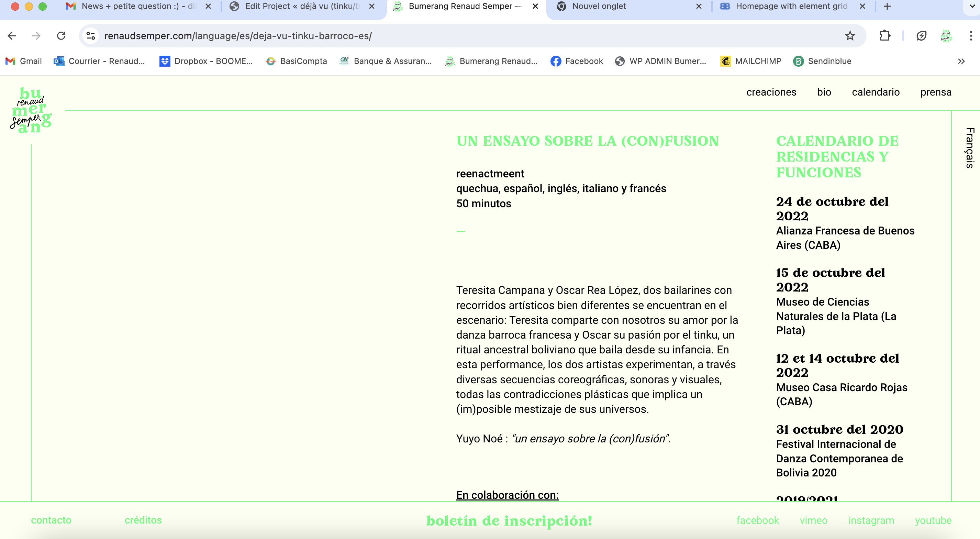Click the Bumerang Renaud Semper logo
The width and height of the screenshot is (980, 539).
[x=31, y=110]
